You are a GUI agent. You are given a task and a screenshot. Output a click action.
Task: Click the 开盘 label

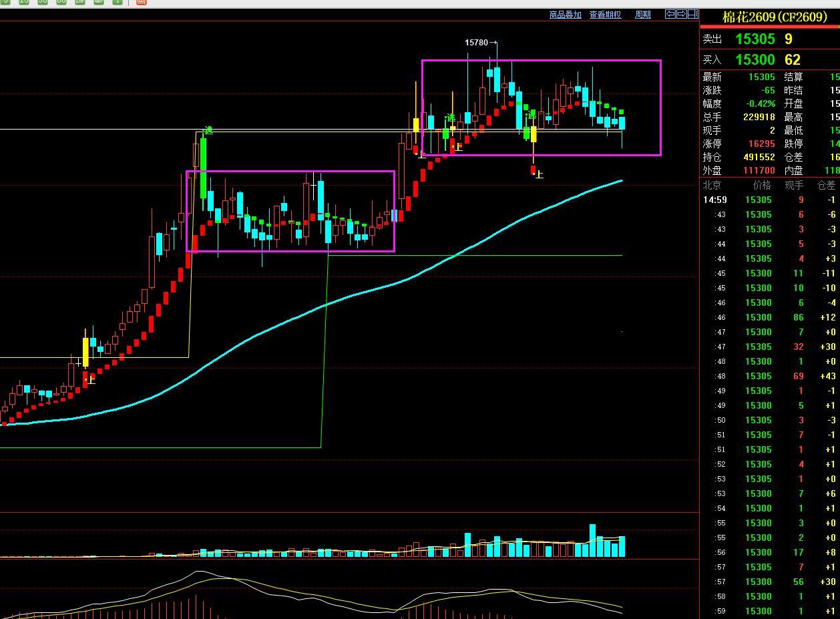(793, 104)
